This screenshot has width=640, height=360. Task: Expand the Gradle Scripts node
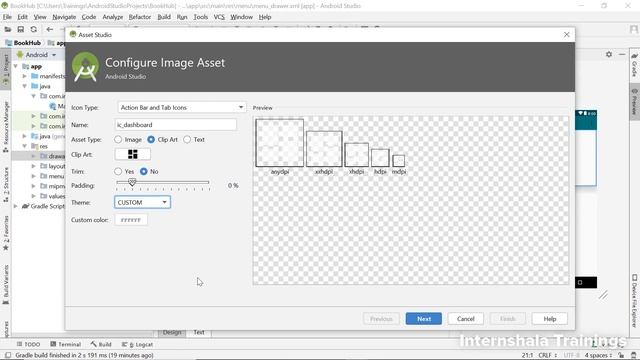pyautogui.click(x=16, y=206)
